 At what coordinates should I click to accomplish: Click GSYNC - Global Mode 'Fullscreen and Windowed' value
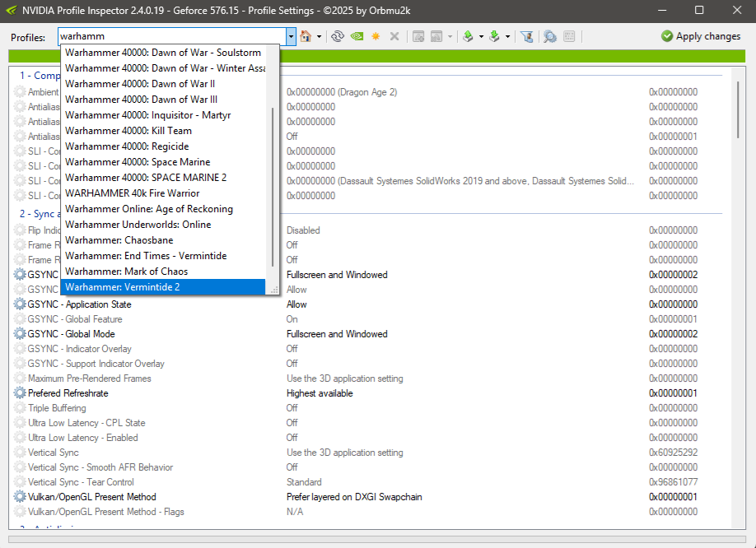point(337,334)
